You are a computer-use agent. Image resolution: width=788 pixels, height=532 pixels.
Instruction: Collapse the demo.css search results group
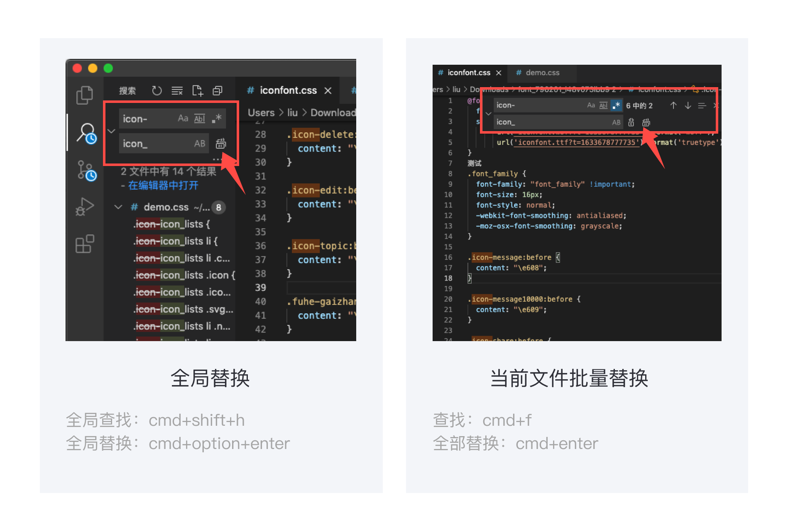pyautogui.click(x=118, y=207)
